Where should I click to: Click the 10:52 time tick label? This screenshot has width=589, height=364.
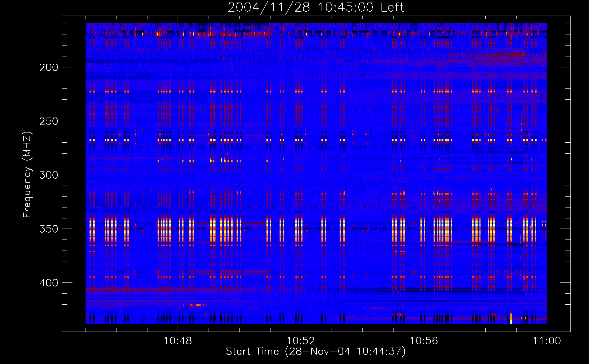301,341
